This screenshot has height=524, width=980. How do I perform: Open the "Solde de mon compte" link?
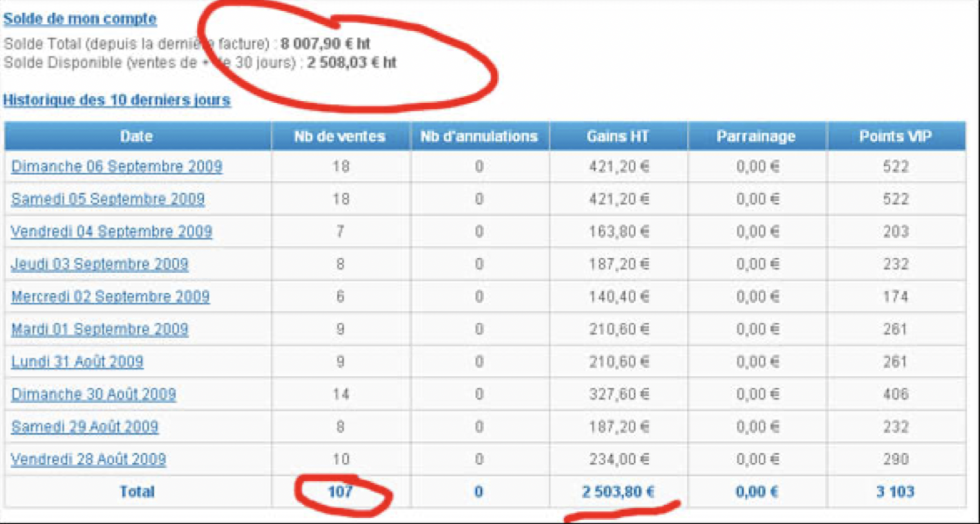80,19
